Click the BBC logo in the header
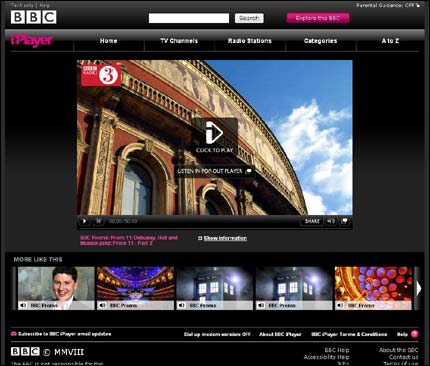This screenshot has width=430, height=366. point(34,17)
